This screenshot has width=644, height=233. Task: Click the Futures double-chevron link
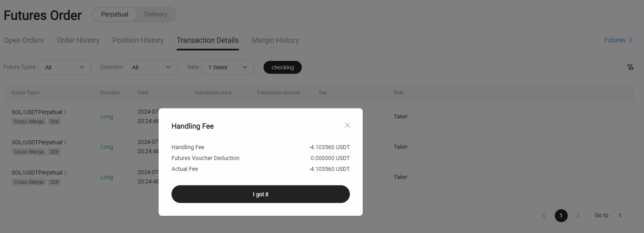click(x=618, y=40)
